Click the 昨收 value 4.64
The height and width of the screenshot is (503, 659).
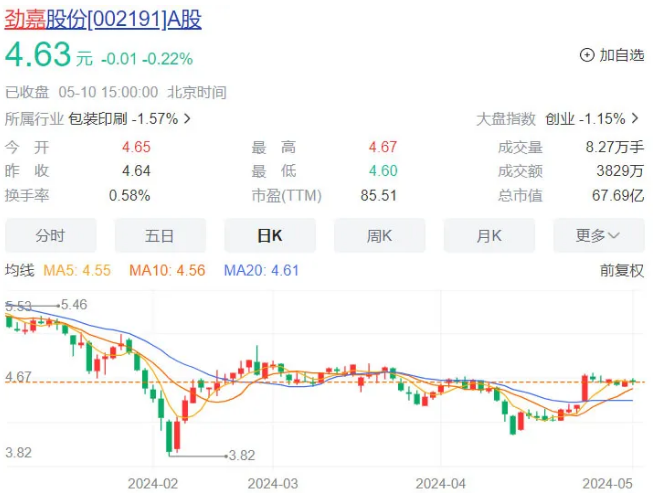136,171
